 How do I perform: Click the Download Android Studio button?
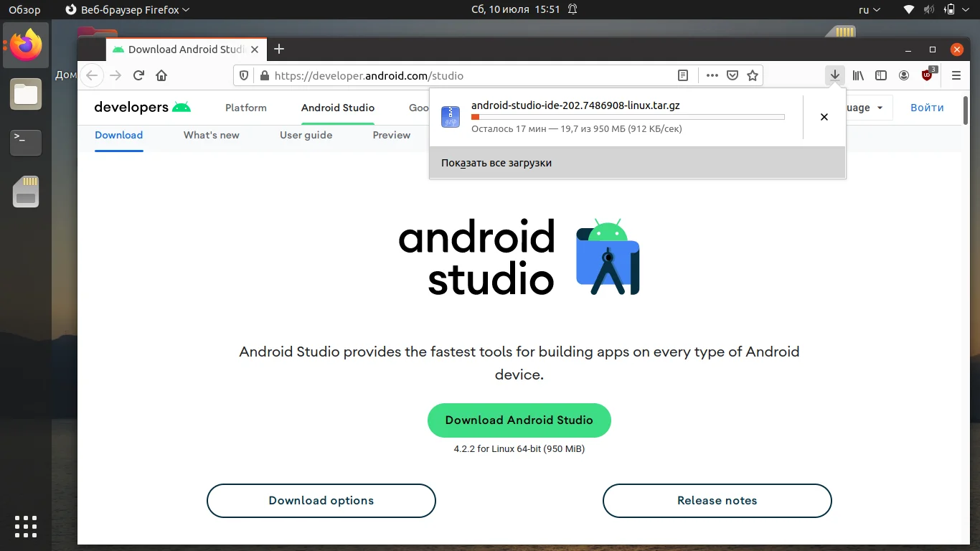(x=519, y=420)
